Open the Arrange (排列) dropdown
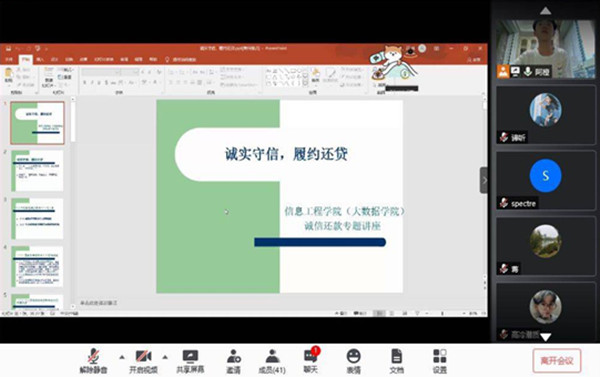 tap(315, 76)
